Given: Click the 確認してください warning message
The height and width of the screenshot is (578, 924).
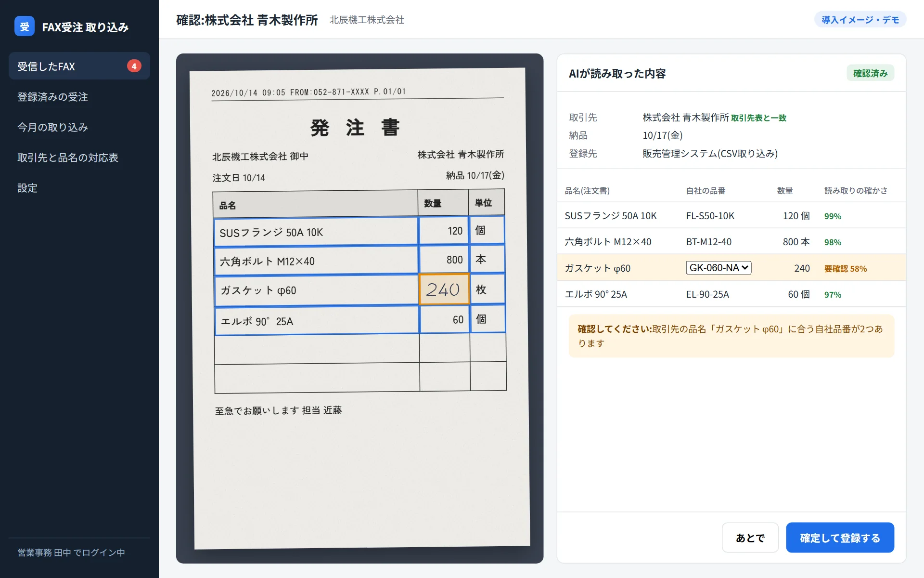Looking at the screenshot, I should tap(731, 336).
